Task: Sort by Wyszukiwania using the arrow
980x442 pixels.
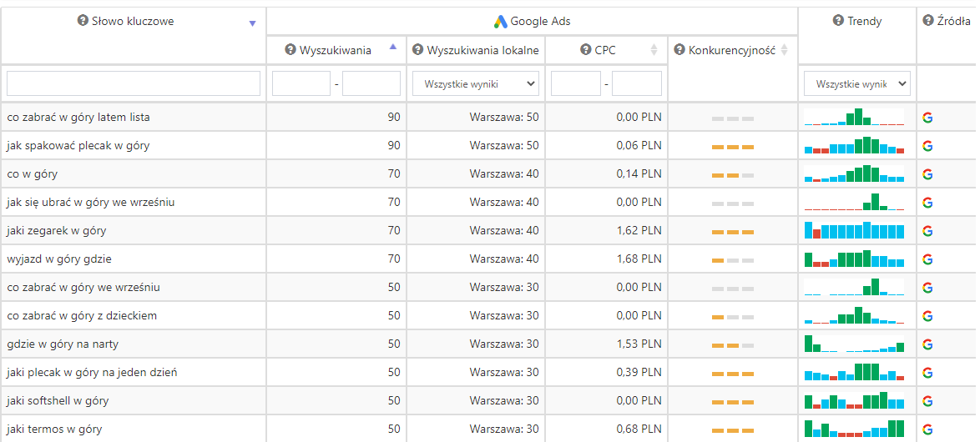Action: pos(393,46)
